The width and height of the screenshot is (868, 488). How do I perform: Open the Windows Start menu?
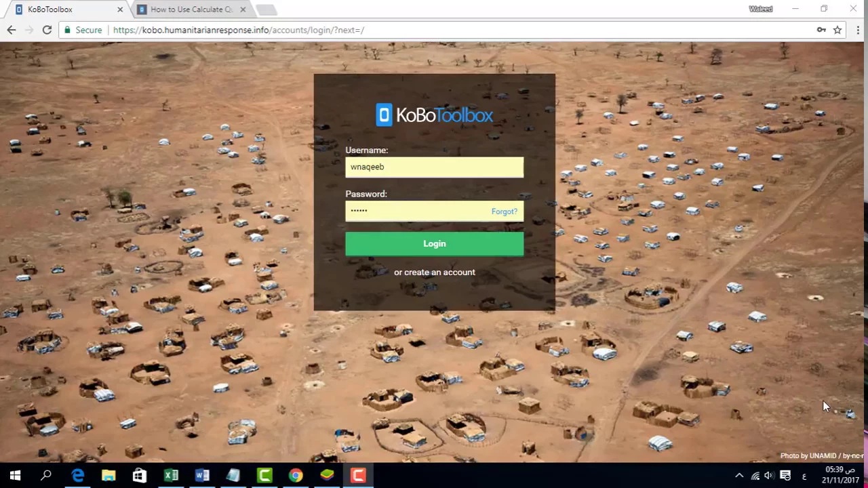point(15,476)
